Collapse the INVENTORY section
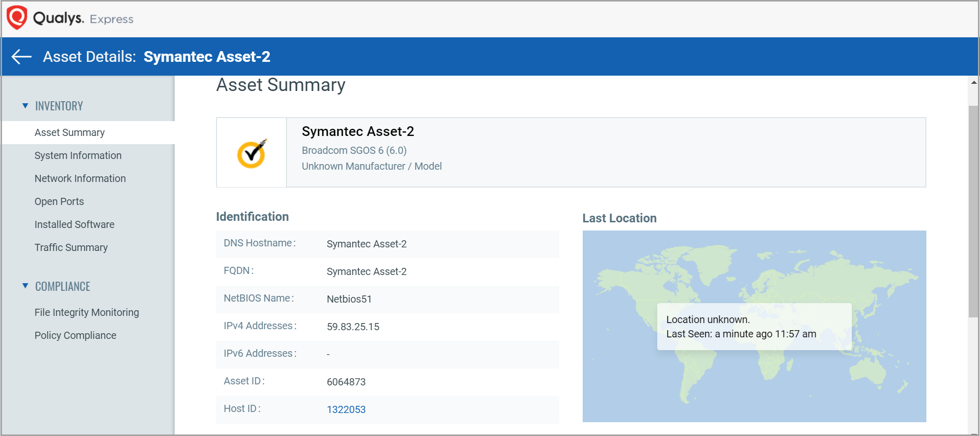The width and height of the screenshot is (980, 436). coord(25,106)
